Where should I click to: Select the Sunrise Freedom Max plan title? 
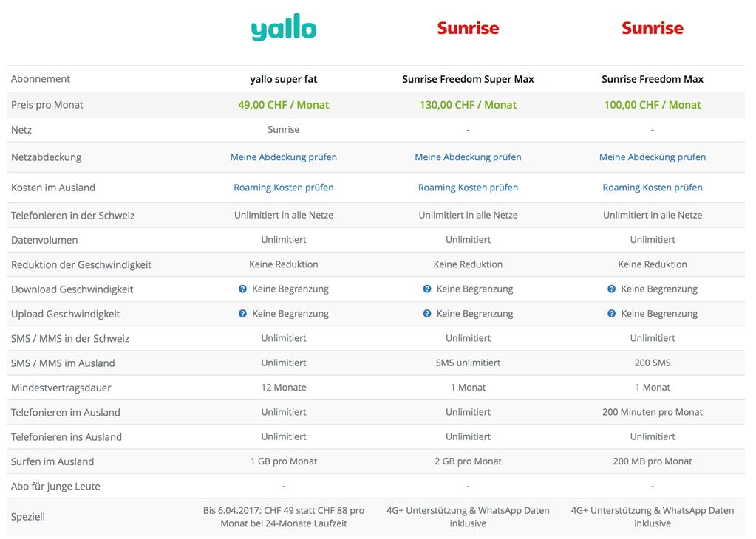pos(653,79)
